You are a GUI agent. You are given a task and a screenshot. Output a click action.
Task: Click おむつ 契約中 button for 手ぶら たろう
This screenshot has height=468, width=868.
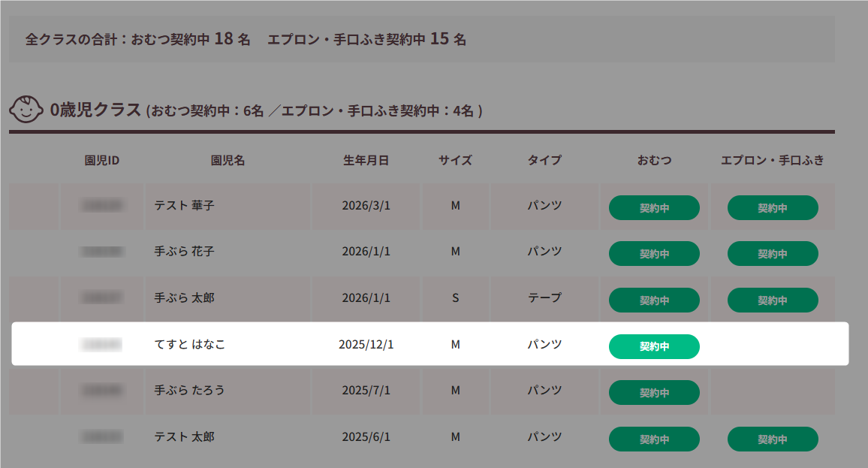pyautogui.click(x=654, y=393)
